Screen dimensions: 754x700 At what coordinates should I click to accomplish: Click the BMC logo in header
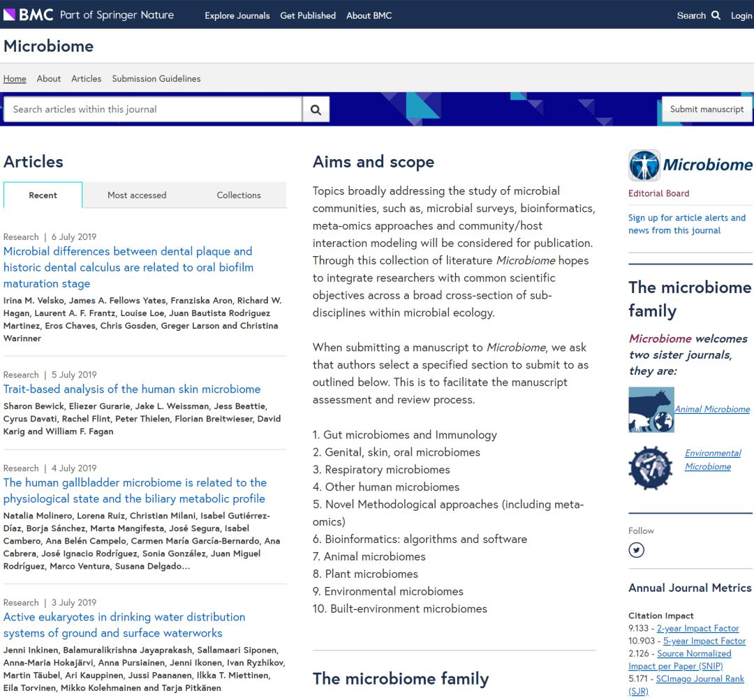click(29, 15)
